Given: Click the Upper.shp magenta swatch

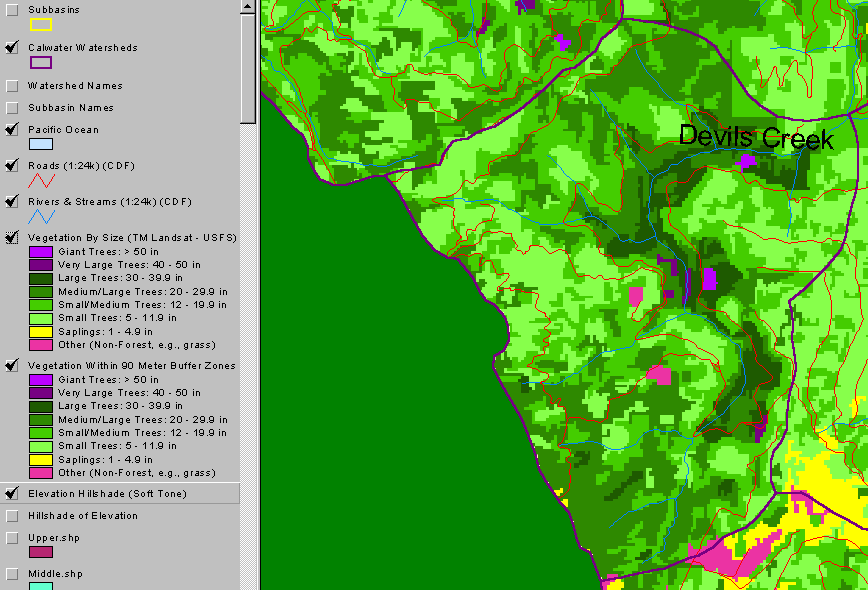Looking at the screenshot, I should pos(41,552).
